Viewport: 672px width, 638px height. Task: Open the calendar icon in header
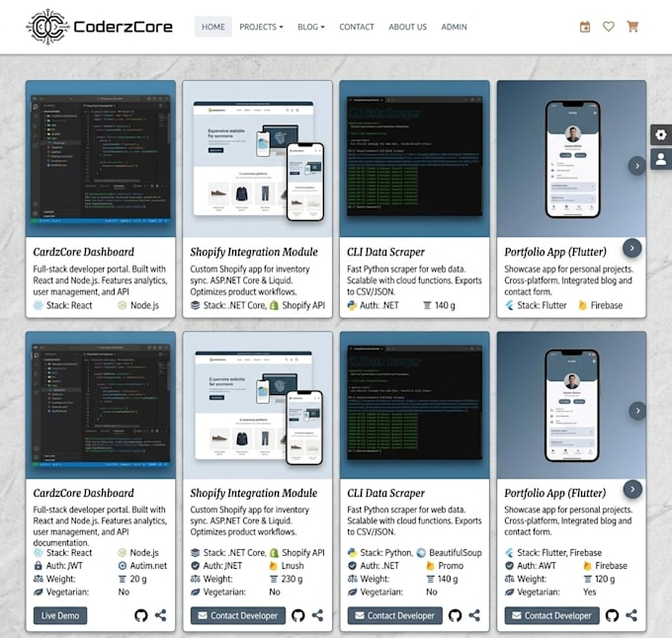(x=585, y=27)
